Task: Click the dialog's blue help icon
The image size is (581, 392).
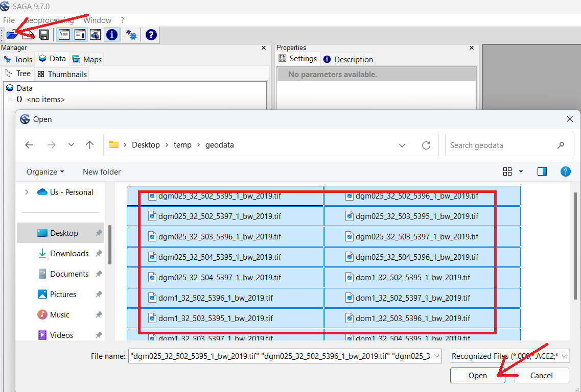Action: pos(565,171)
